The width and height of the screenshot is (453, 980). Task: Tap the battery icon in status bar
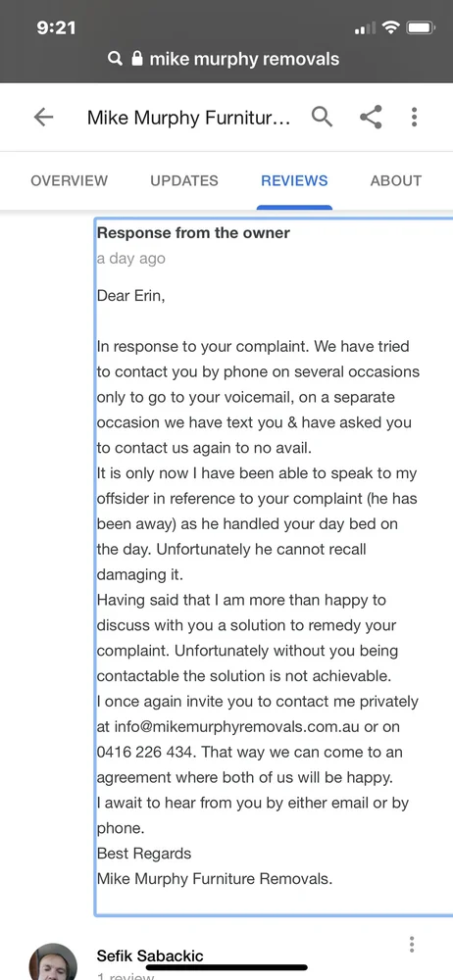[x=421, y=28]
